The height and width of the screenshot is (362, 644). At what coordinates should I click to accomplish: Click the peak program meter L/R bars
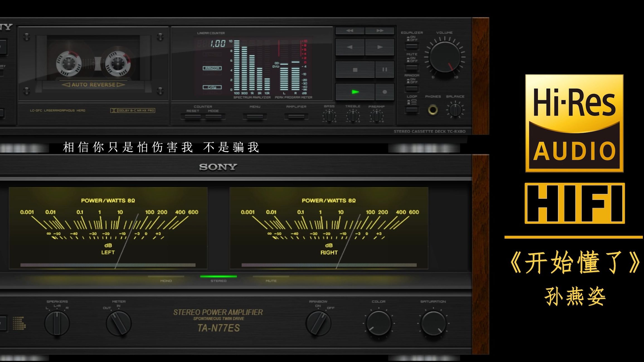tap(290, 66)
